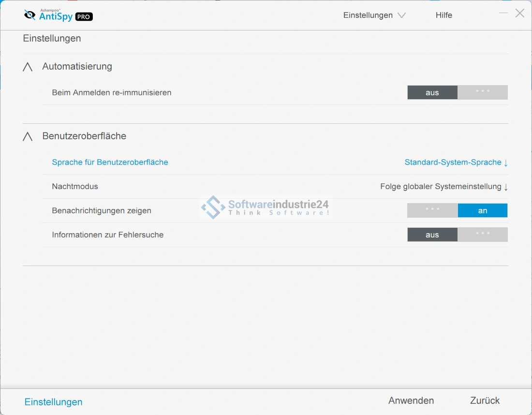
Task: Click the Einstellungen link at bottom left
Action: pos(54,402)
